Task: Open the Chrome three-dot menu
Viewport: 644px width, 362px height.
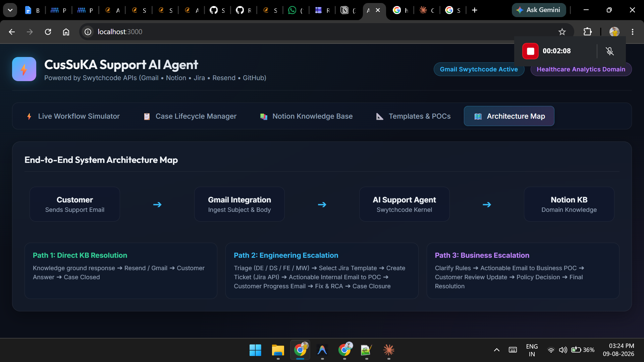Action: pos(633,32)
